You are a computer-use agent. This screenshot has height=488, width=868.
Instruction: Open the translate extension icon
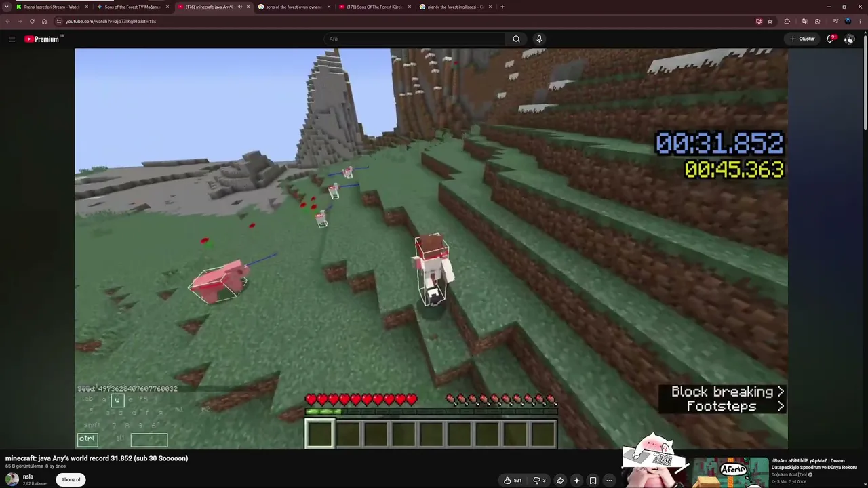805,21
